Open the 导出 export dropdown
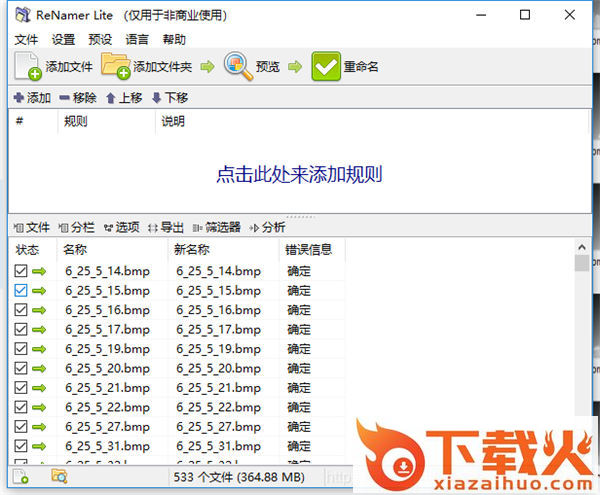Image resolution: width=600 pixels, height=495 pixels. click(x=166, y=228)
